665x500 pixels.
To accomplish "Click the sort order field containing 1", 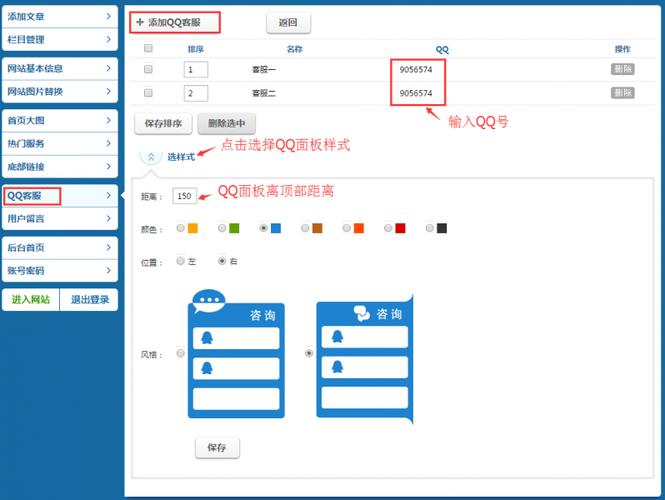I will click(196, 70).
